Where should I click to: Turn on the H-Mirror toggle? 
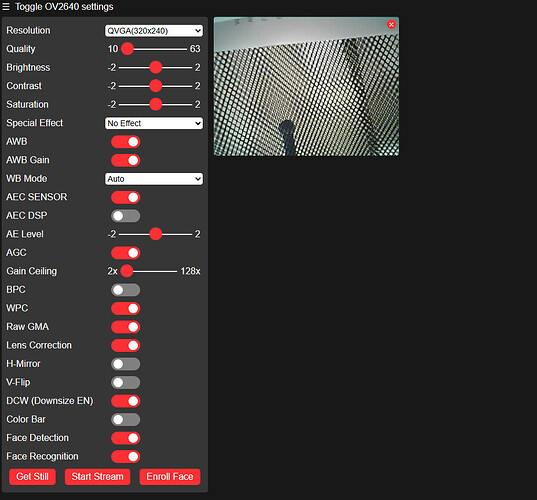[x=125, y=364]
